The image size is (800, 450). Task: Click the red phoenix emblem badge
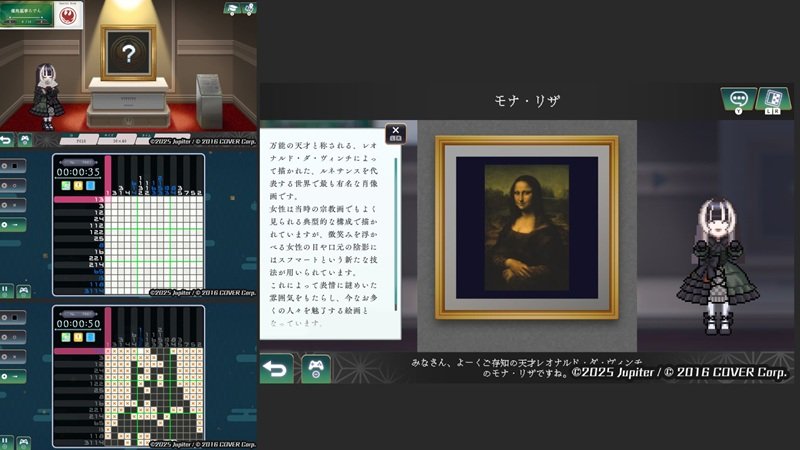coord(68,15)
